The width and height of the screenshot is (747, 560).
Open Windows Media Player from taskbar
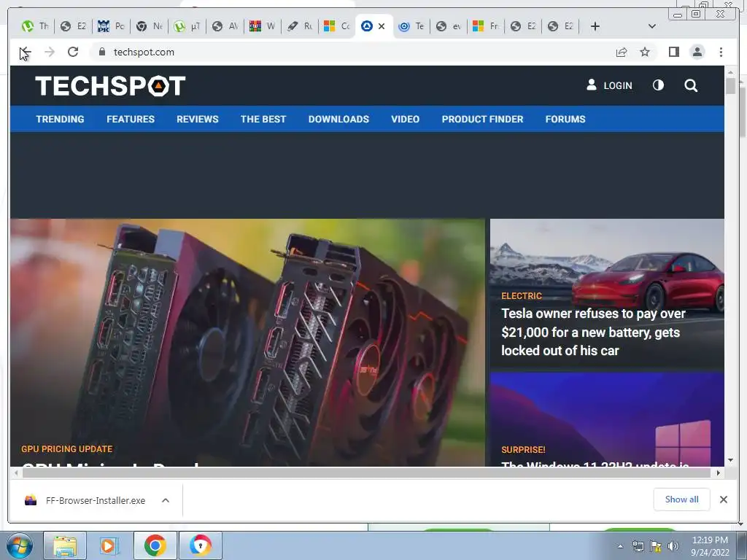[109, 545]
